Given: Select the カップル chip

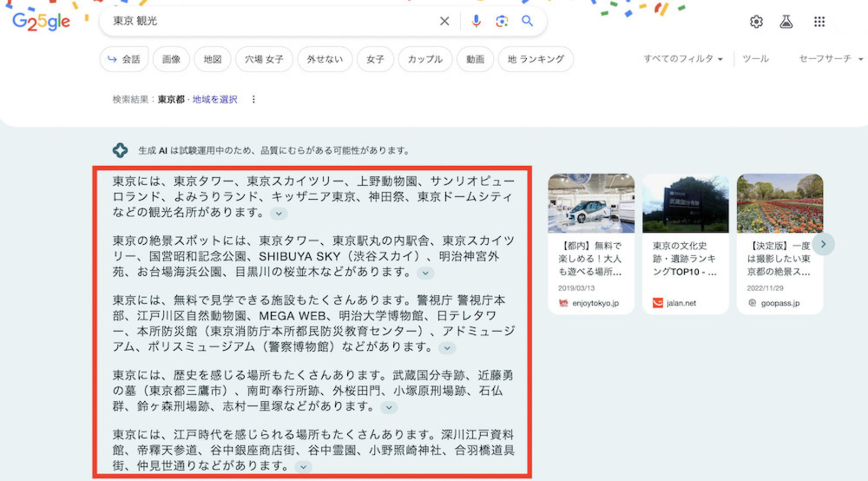Looking at the screenshot, I should point(425,59).
